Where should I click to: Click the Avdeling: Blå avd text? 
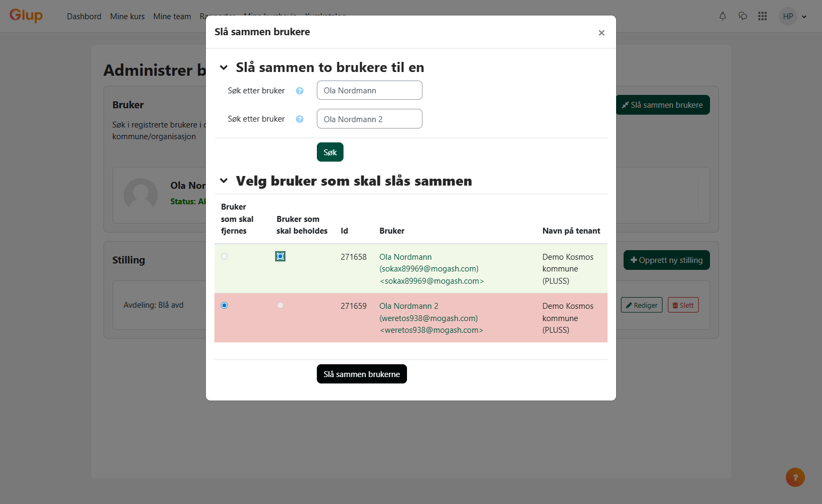coord(154,305)
